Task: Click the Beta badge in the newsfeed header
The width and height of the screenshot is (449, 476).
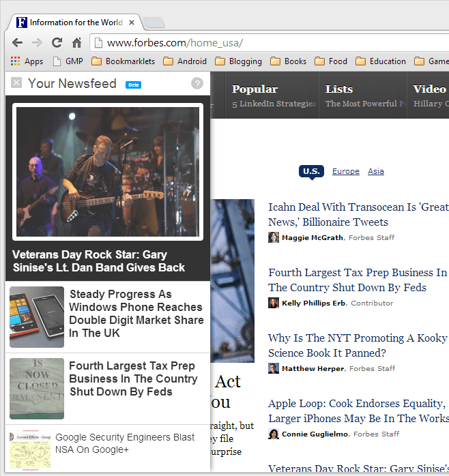Action: pyautogui.click(x=133, y=85)
